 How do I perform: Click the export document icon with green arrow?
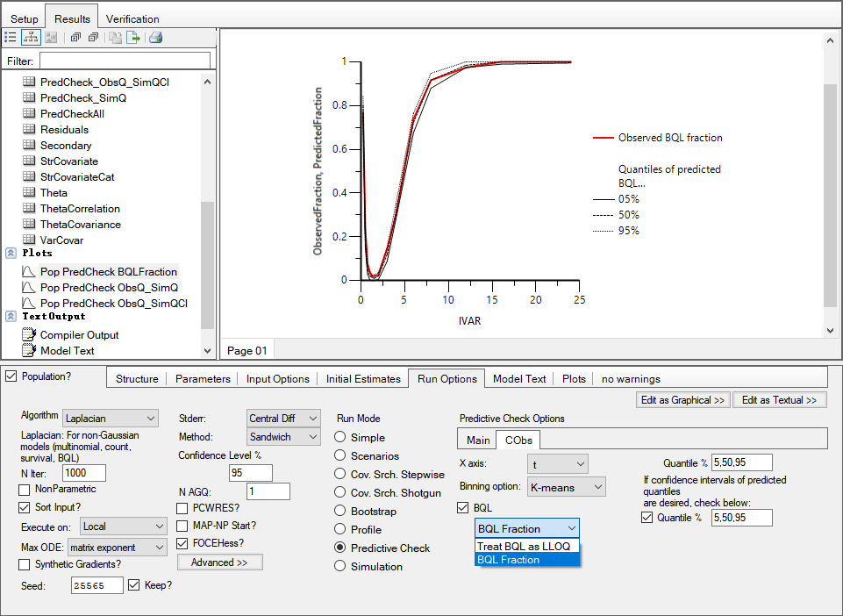pyautogui.click(x=133, y=37)
